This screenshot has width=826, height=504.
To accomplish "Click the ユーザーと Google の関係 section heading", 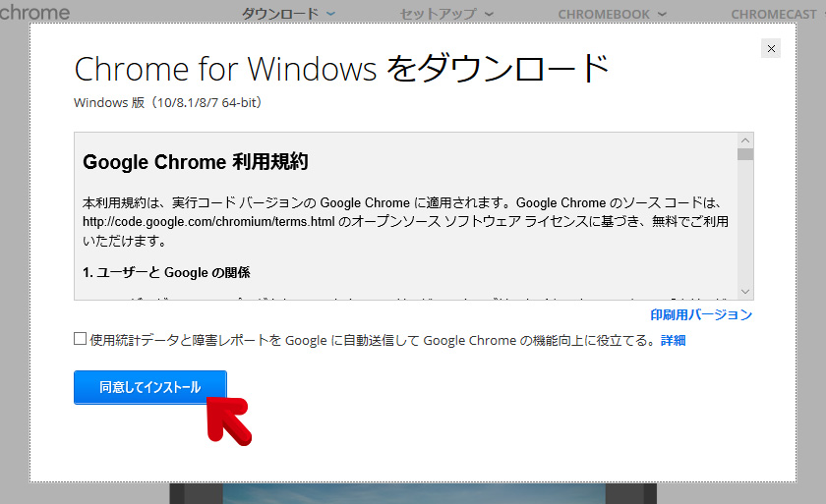I will [173, 272].
